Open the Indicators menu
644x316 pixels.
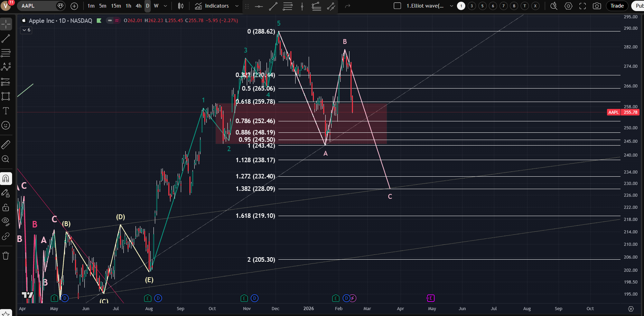(212, 6)
